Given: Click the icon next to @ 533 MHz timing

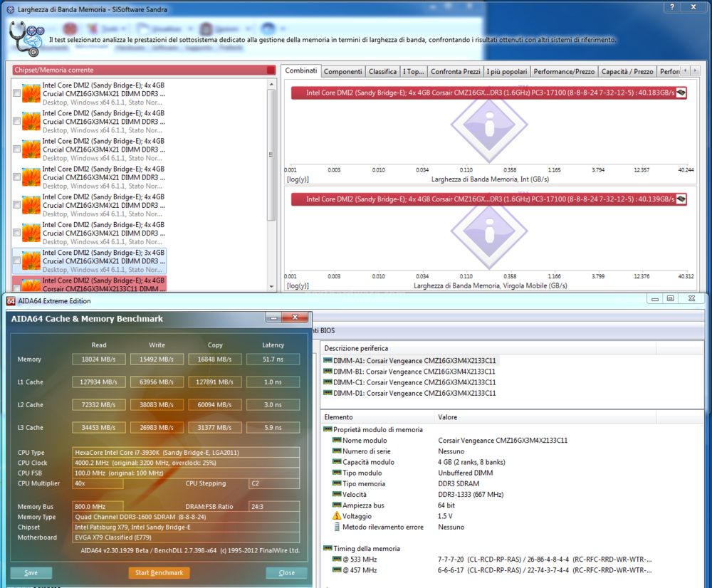Looking at the screenshot, I should point(337,559).
